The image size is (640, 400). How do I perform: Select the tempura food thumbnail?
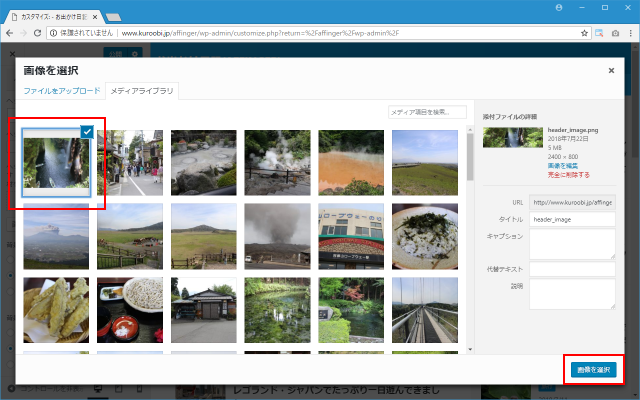pyautogui.click(x=56, y=310)
